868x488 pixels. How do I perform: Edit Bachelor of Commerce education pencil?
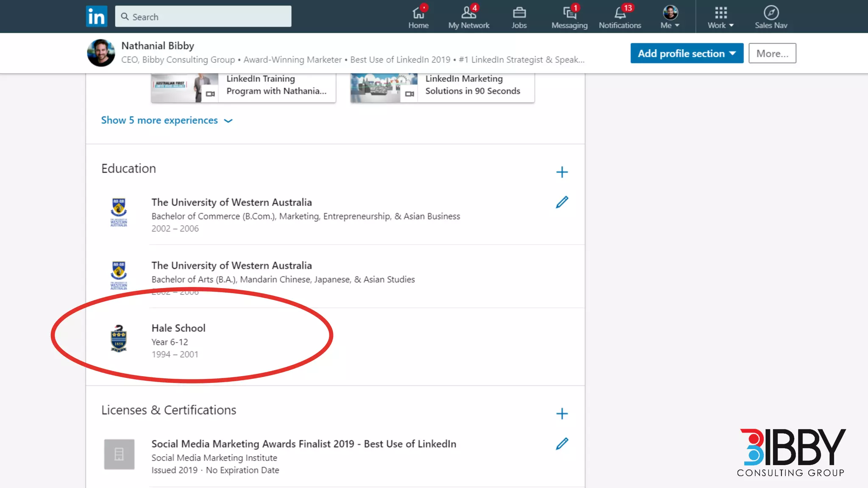562,202
